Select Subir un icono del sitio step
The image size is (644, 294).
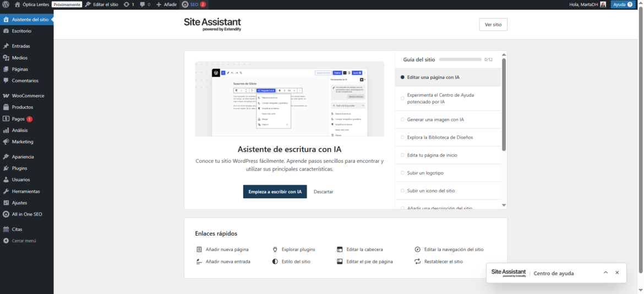coord(447,191)
